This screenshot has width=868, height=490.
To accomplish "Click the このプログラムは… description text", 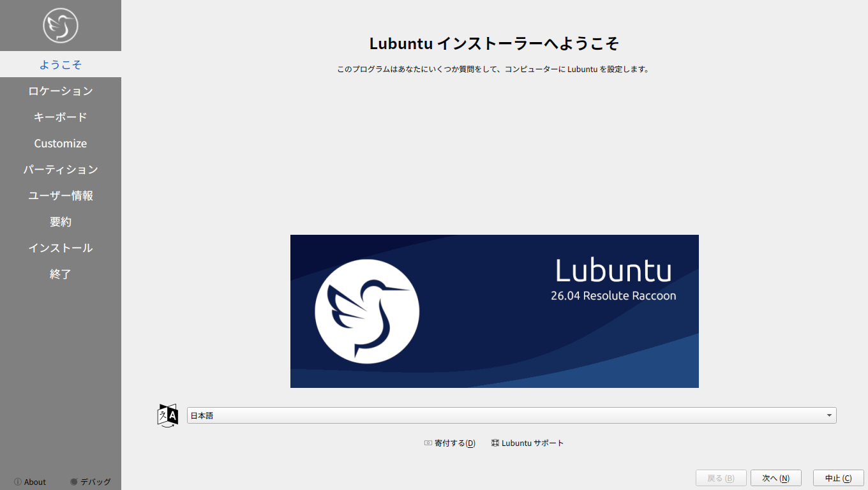I will click(493, 69).
